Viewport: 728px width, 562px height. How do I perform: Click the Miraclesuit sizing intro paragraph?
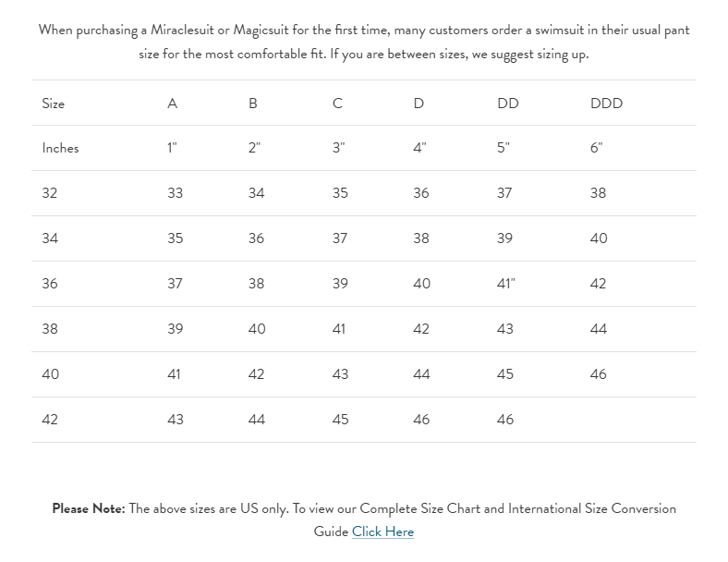(x=364, y=42)
